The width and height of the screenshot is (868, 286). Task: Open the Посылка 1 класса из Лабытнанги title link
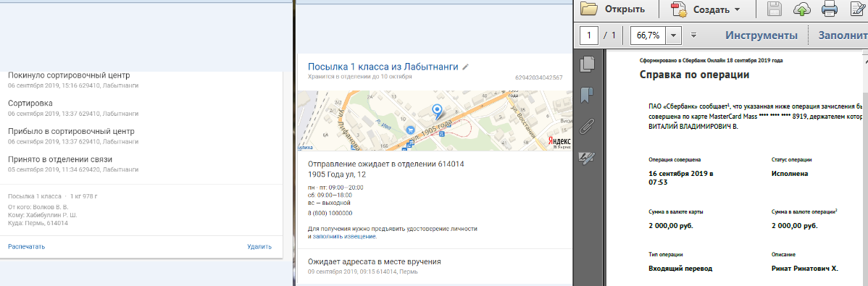click(x=383, y=67)
